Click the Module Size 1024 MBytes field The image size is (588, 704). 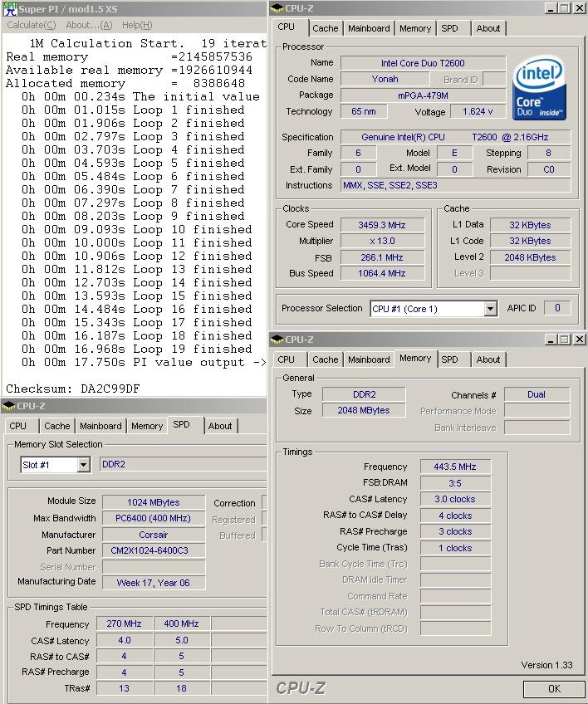click(153, 502)
